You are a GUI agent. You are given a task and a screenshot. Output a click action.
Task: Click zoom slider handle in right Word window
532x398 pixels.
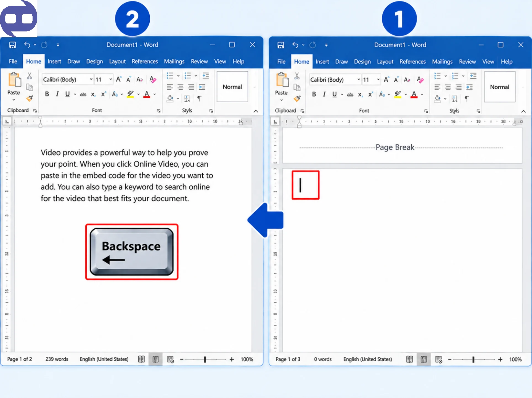[473, 359]
